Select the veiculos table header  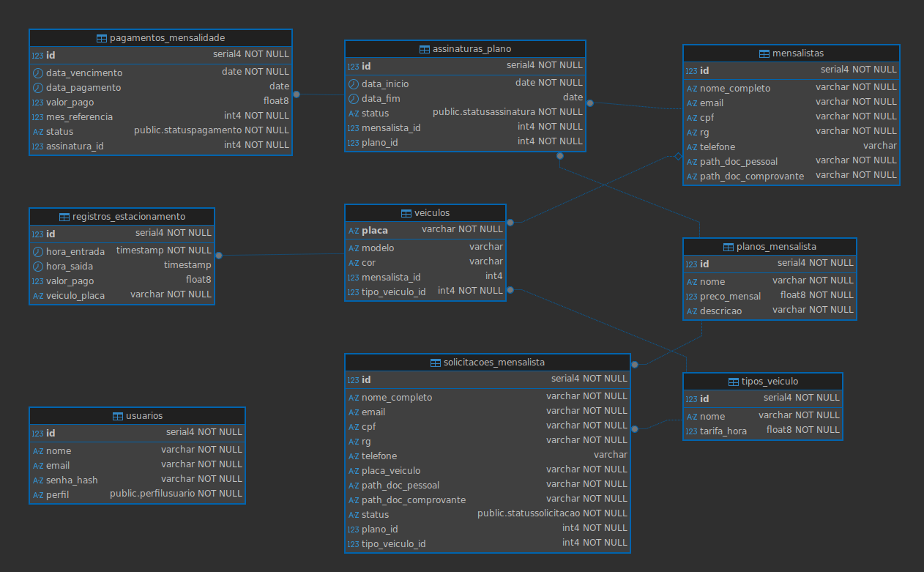pyautogui.click(x=425, y=213)
